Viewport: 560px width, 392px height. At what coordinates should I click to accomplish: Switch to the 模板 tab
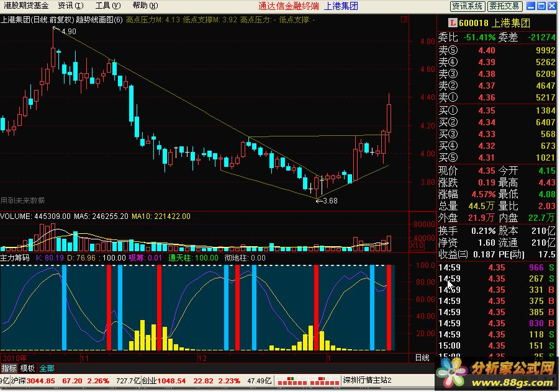click(x=27, y=368)
